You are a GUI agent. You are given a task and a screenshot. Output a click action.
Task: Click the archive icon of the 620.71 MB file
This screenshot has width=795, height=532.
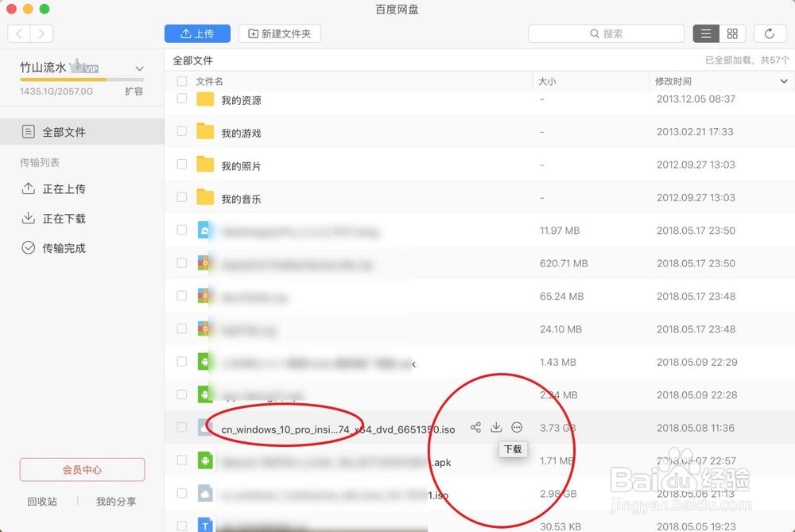pos(204,263)
